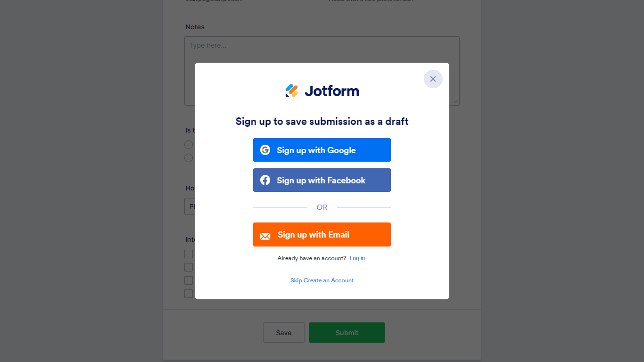Select the second radio button under Notes
This screenshot has width=644, height=362.
(189, 158)
